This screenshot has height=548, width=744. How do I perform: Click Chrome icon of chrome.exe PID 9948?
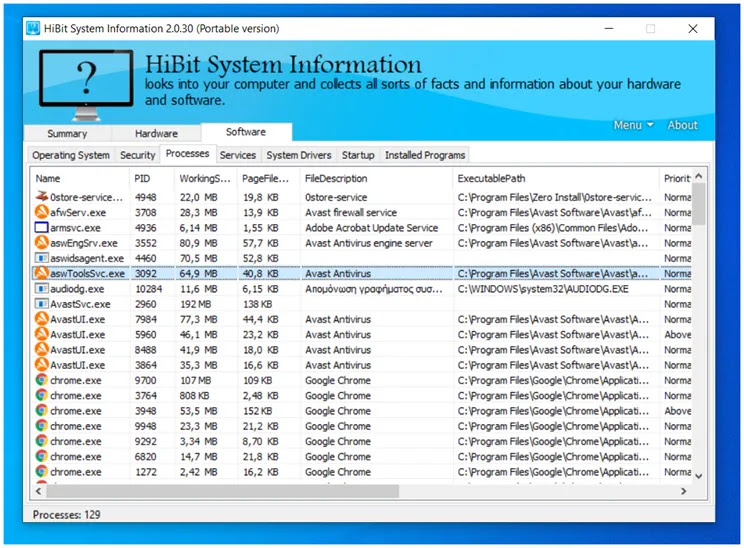click(42, 426)
